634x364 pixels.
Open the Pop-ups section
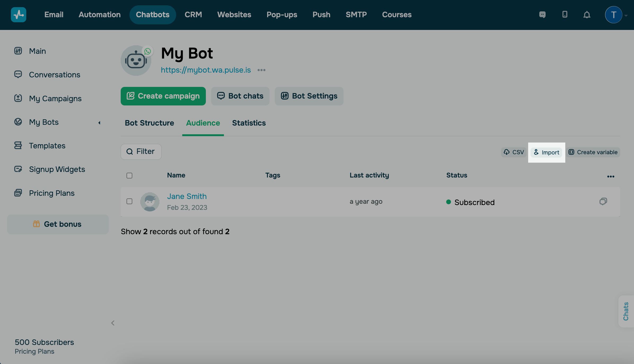point(282,15)
